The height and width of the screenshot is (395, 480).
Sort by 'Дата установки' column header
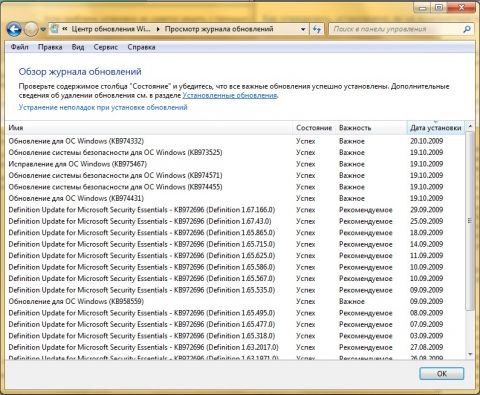(435, 128)
